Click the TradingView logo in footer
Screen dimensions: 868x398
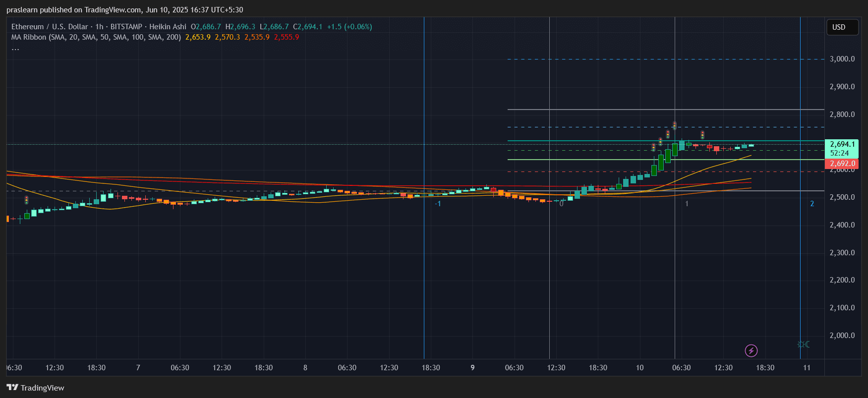(x=35, y=388)
